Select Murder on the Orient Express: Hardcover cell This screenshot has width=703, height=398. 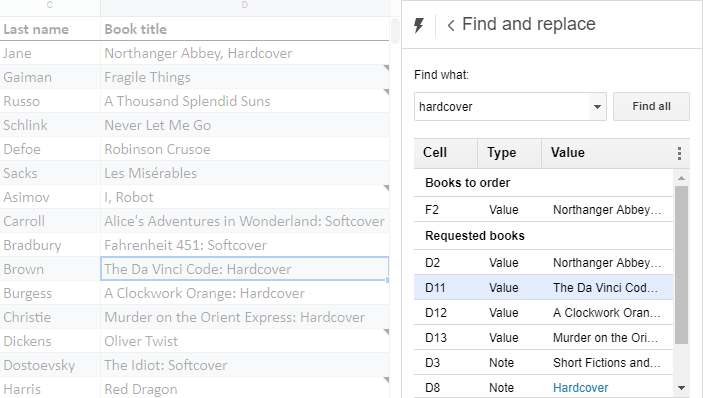[x=245, y=317]
